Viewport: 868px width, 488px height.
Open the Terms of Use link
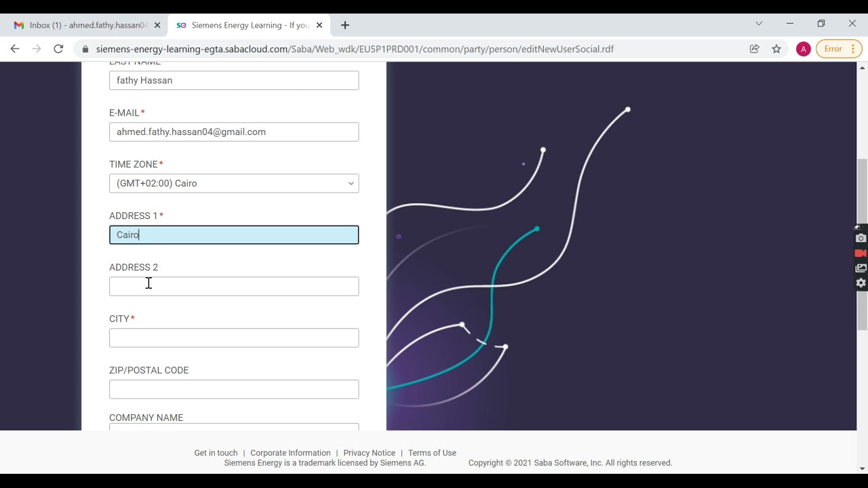click(x=432, y=453)
